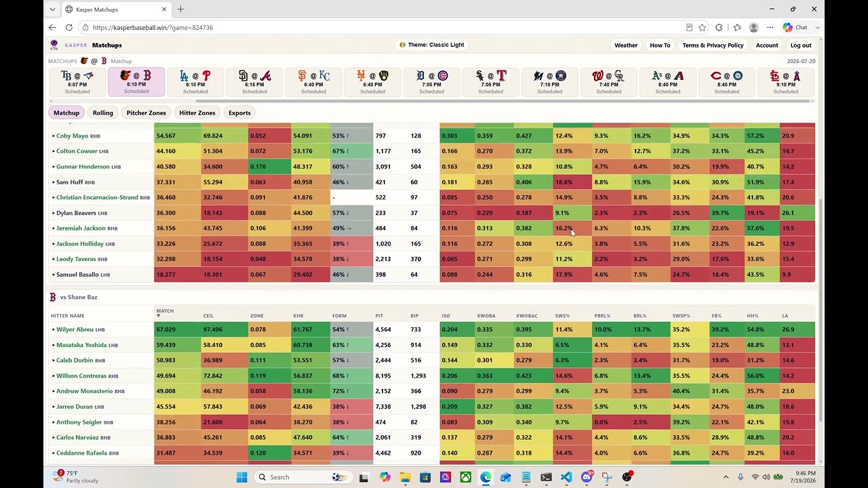Open the Exports tab
868x488 pixels.
pyautogui.click(x=239, y=113)
